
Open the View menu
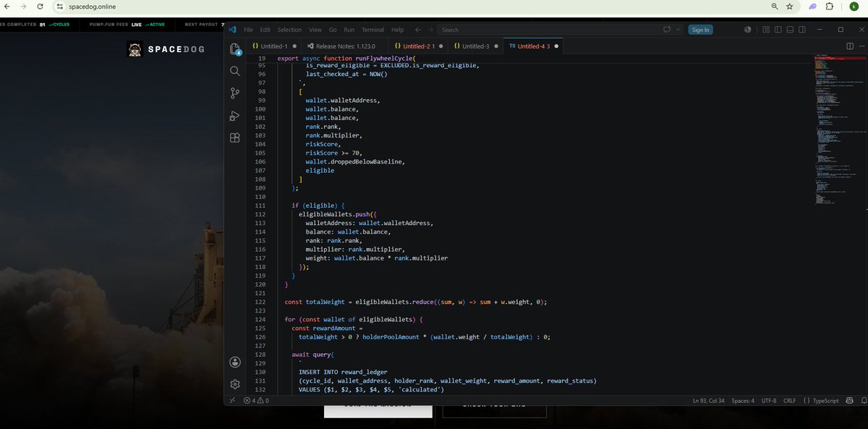tap(315, 30)
